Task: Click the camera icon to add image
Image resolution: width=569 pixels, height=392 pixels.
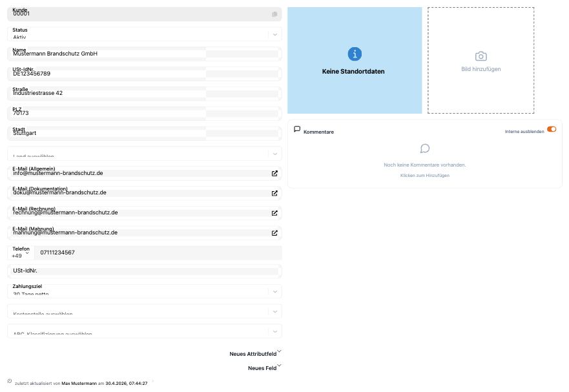Action: click(481, 56)
